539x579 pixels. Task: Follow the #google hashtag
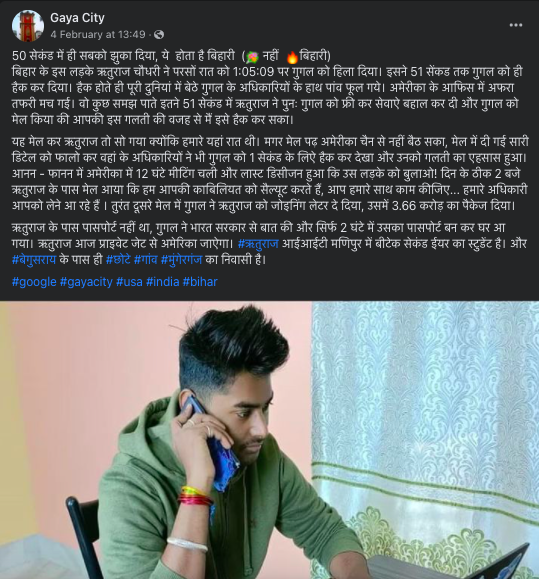tap(34, 282)
